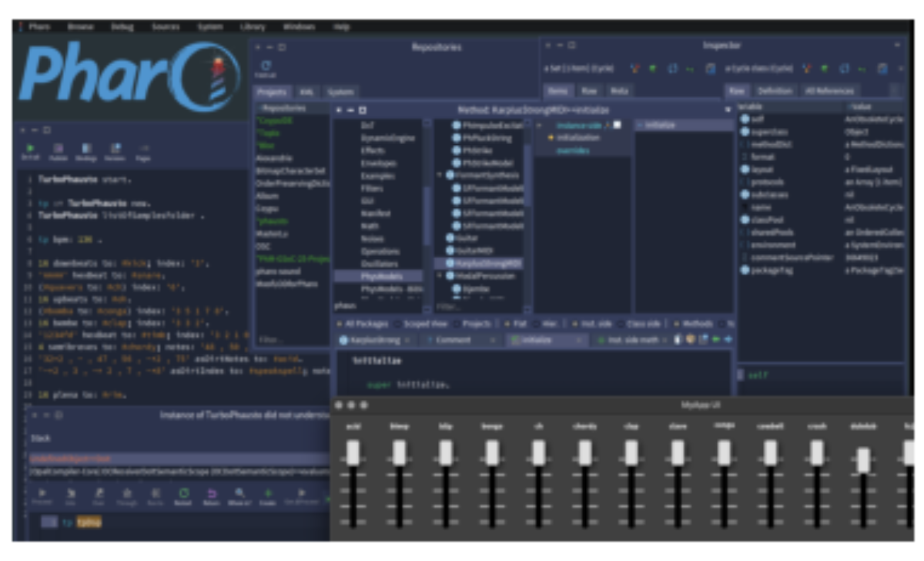The height and width of the screenshot is (561, 924).
Task: Open the Help menu
Action: tap(341, 27)
